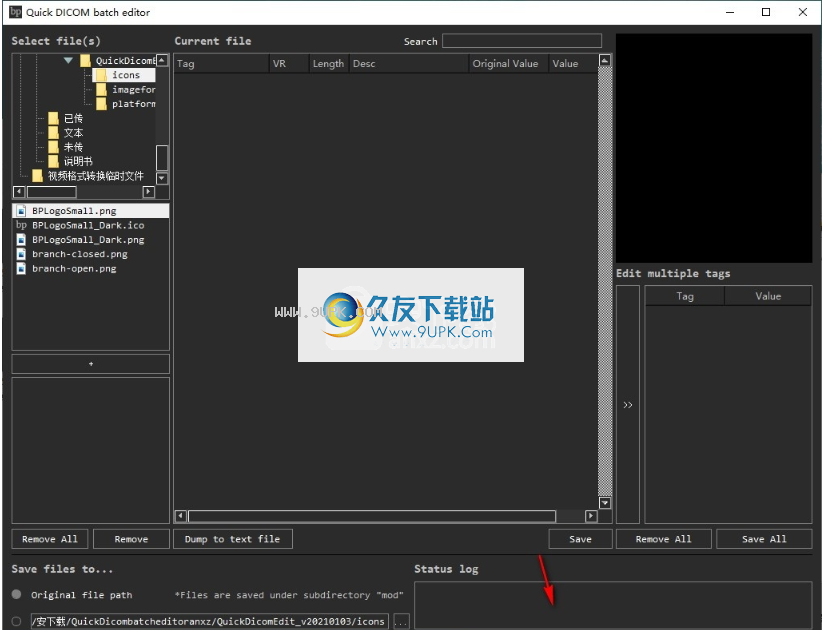
Task: Click the platform folder icon
Action: [x=101, y=104]
